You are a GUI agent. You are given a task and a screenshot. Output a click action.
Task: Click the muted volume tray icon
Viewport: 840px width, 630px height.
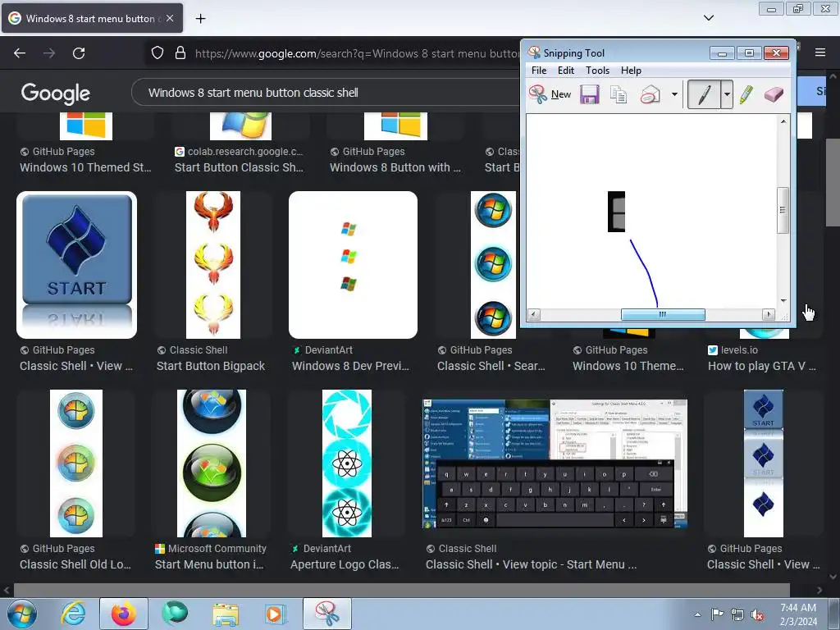tap(757, 615)
